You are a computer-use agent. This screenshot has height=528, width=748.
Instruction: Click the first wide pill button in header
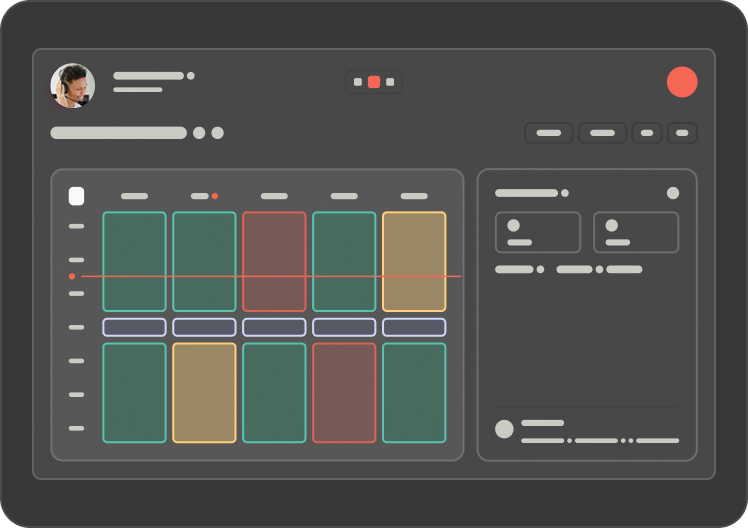tap(549, 133)
